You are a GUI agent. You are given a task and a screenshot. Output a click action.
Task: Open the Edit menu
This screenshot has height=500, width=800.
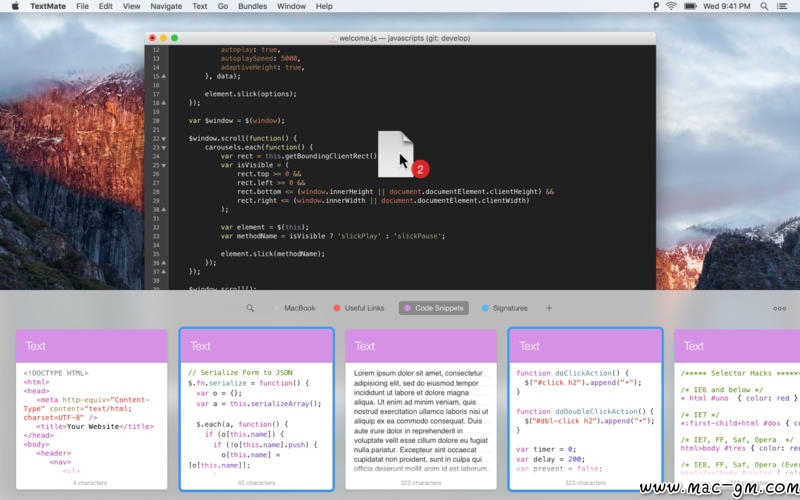coord(106,6)
